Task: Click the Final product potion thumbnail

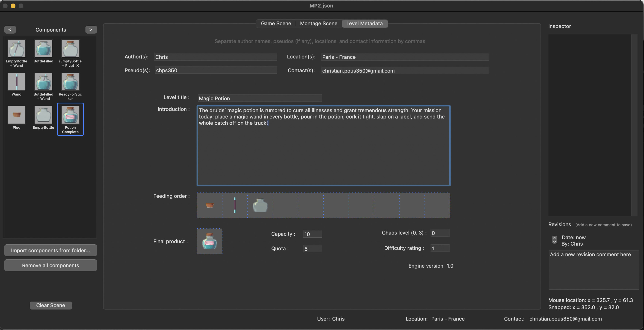Action: (x=209, y=241)
